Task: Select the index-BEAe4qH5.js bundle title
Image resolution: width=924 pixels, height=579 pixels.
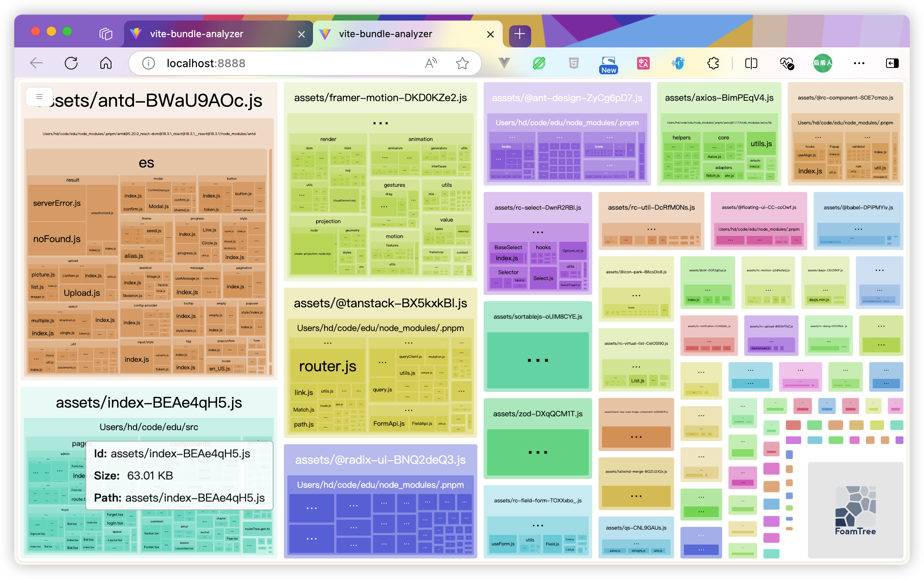Action: (x=149, y=402)
